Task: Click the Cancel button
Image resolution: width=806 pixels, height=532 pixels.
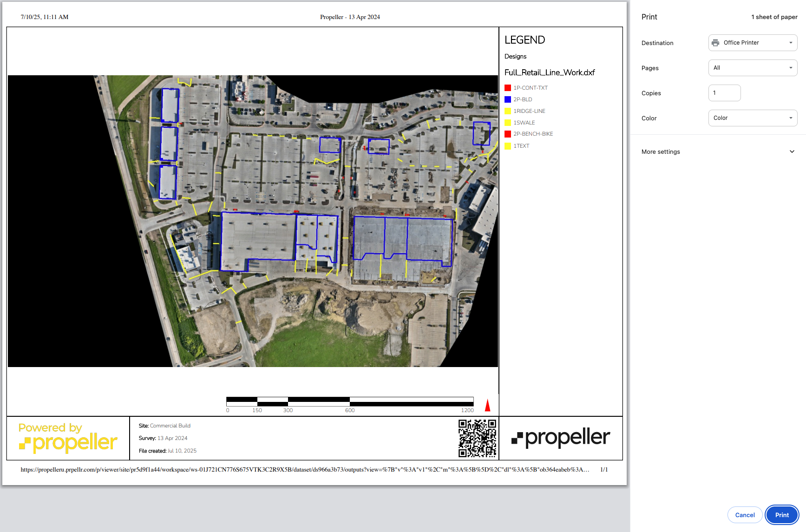Action: 745,515
